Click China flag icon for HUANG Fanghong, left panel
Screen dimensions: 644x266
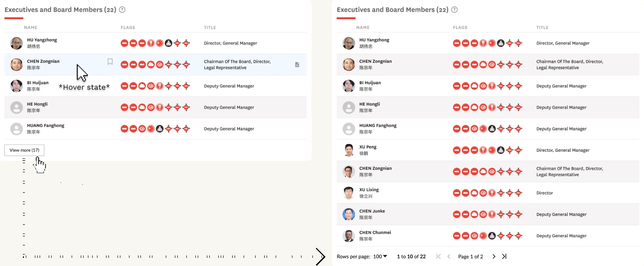tap(151, 129)
